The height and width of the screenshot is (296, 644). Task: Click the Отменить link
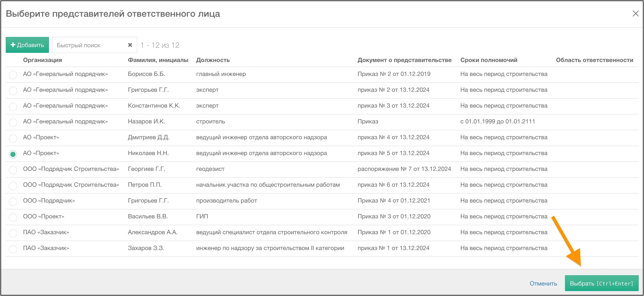pos(543,283)
